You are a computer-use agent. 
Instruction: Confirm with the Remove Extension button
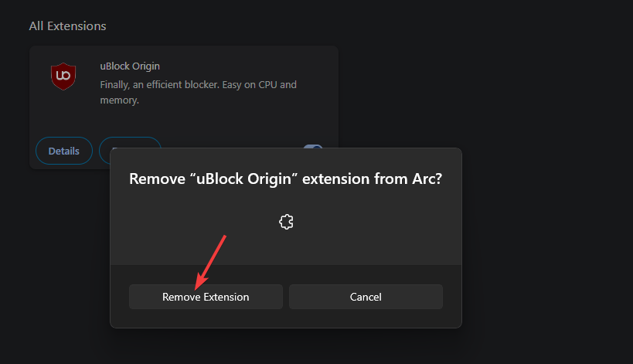(206, 297)
